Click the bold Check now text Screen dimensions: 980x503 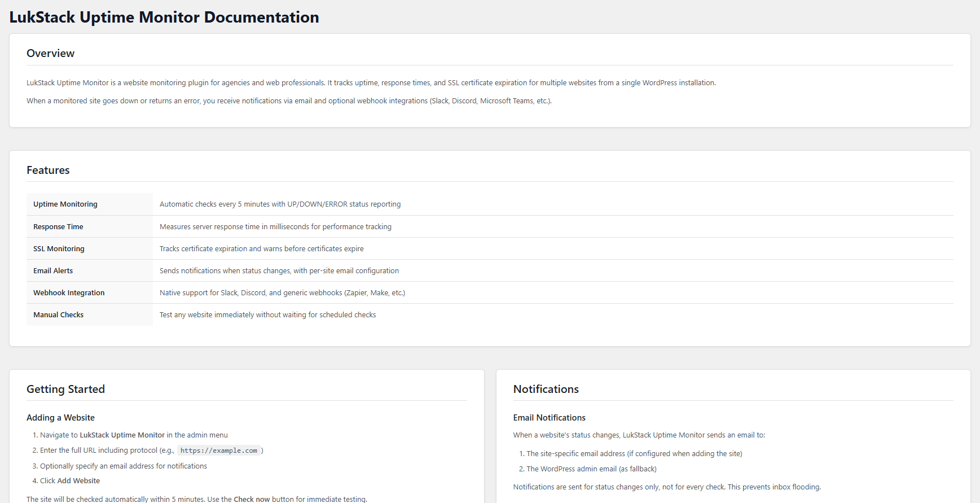pyautogui.click(x=252, y=499)
